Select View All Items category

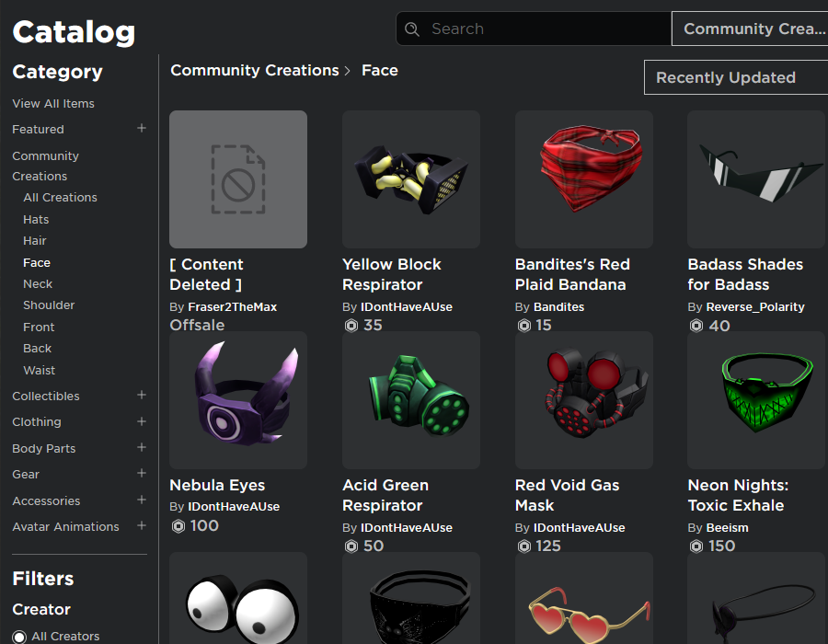(53, 103)
